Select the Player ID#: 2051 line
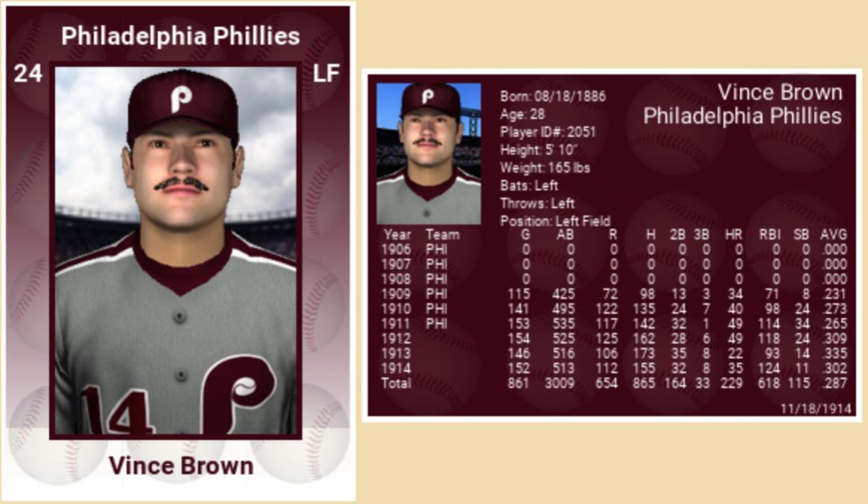Screen dimensions: 868x504 (548, 132)
